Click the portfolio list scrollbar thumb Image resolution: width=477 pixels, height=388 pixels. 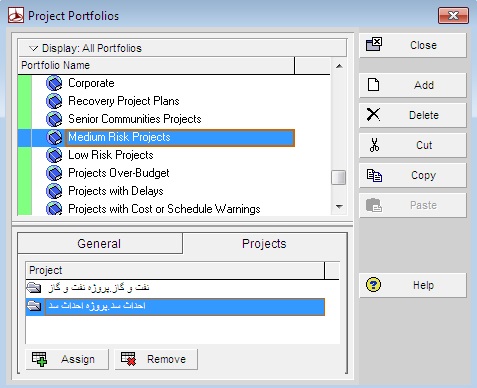(339, 177)
